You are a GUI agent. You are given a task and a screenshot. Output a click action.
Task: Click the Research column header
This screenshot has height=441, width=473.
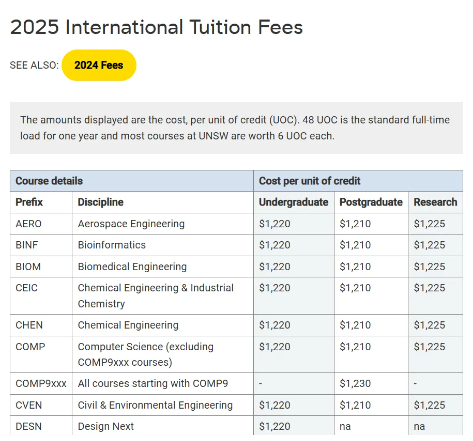point(435,202)
